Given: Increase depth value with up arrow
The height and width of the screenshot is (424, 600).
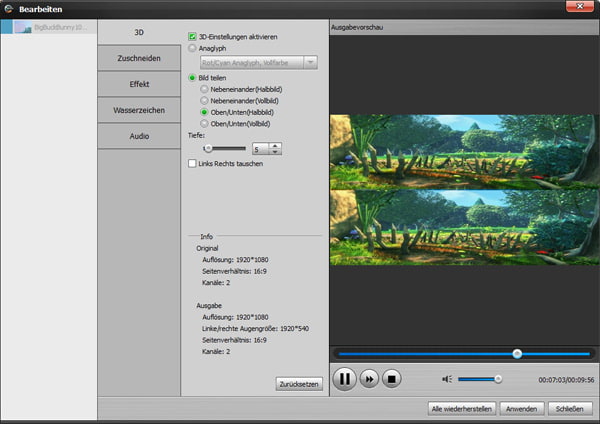Looking at the screenshot, I should [275, 144].
